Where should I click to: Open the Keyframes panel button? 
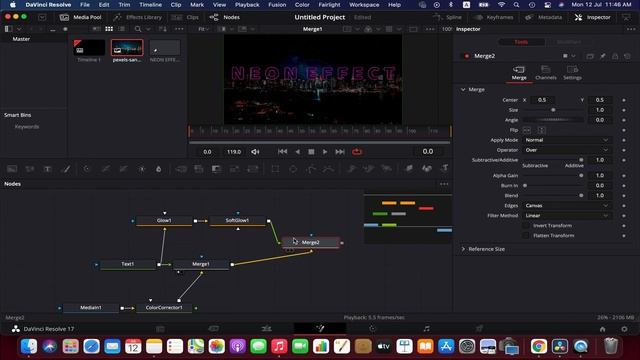[493, 17]
